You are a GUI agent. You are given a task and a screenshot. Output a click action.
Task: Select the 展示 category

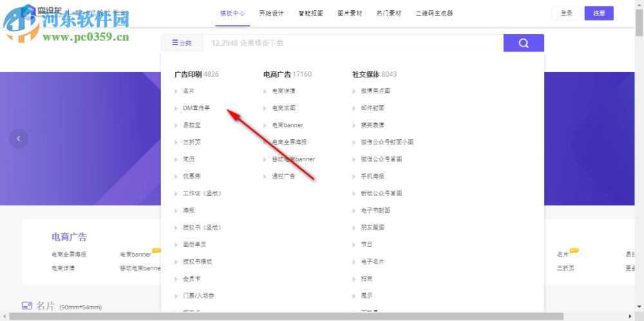coord(366,295)
